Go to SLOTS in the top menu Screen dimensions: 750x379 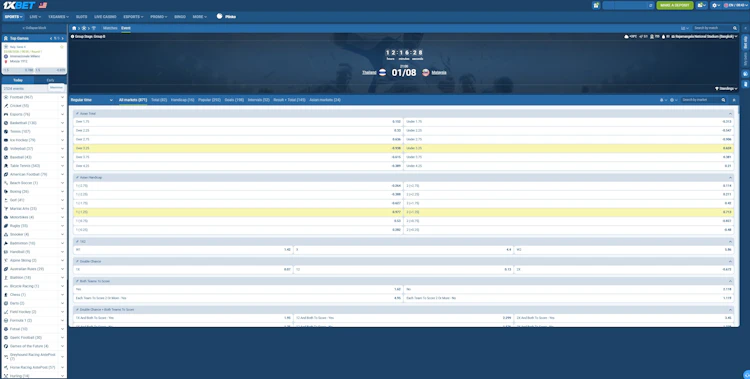point(81,17)
